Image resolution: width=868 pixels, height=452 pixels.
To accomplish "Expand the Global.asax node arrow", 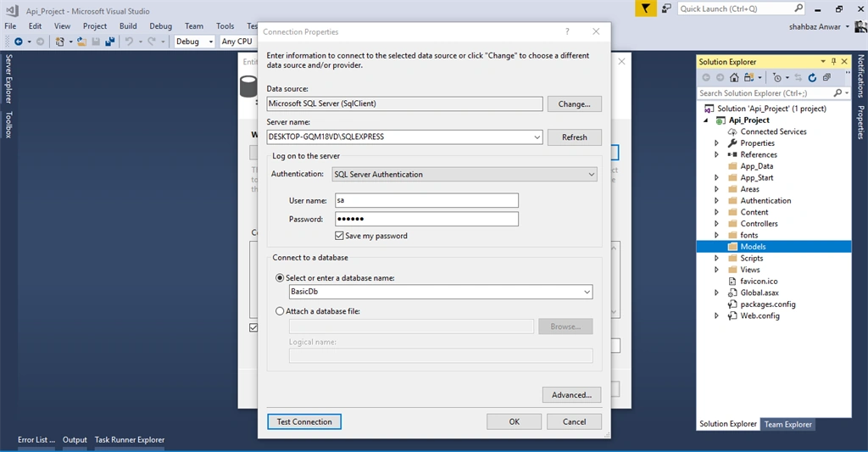I will click(x=716, y=293).
